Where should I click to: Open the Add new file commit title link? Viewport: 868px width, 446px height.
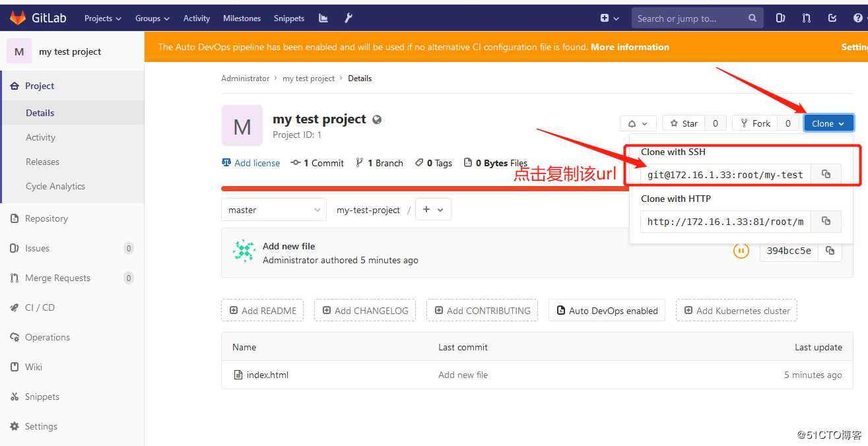[x=289, y=246]
